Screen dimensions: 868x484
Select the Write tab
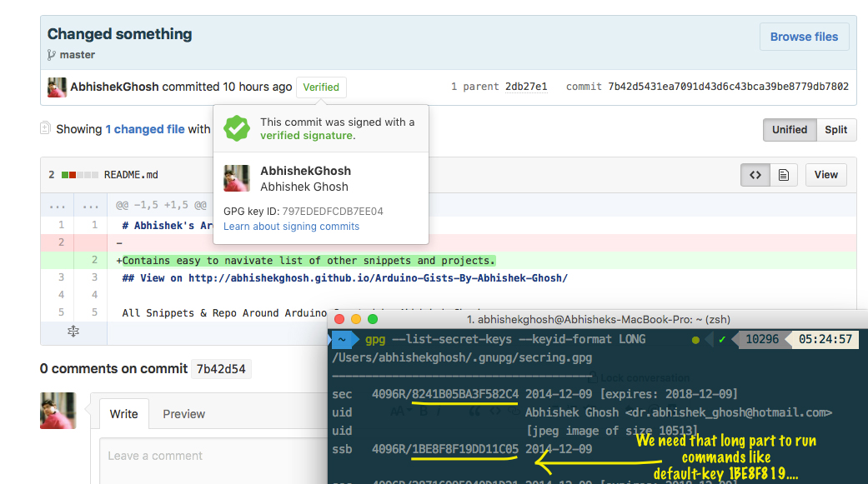pos(122,413)
